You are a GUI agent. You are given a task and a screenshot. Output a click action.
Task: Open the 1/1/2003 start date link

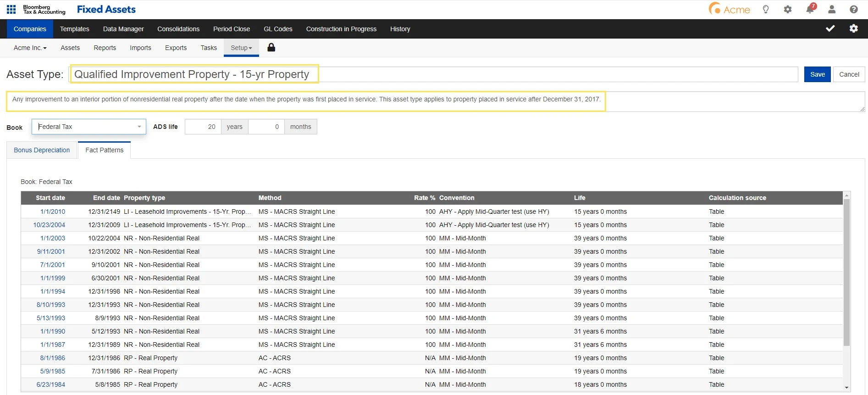(53, 238)
